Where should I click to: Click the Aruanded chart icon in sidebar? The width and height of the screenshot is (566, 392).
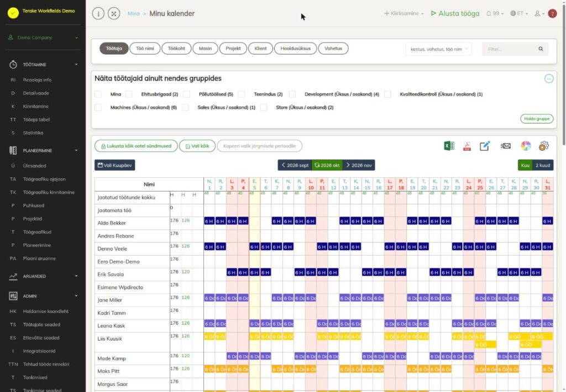click(x=13, y=276)
